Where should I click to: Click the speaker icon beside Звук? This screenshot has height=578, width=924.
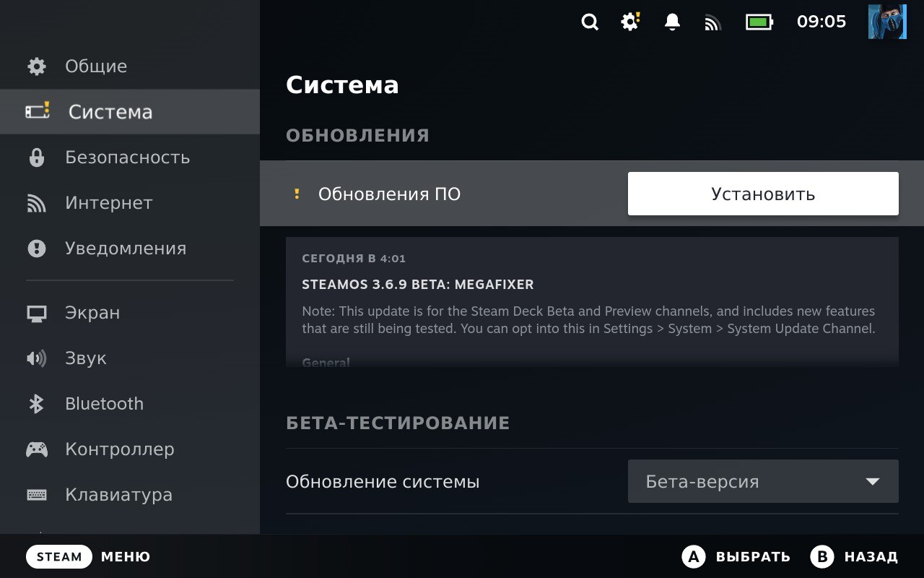point(36,358)
